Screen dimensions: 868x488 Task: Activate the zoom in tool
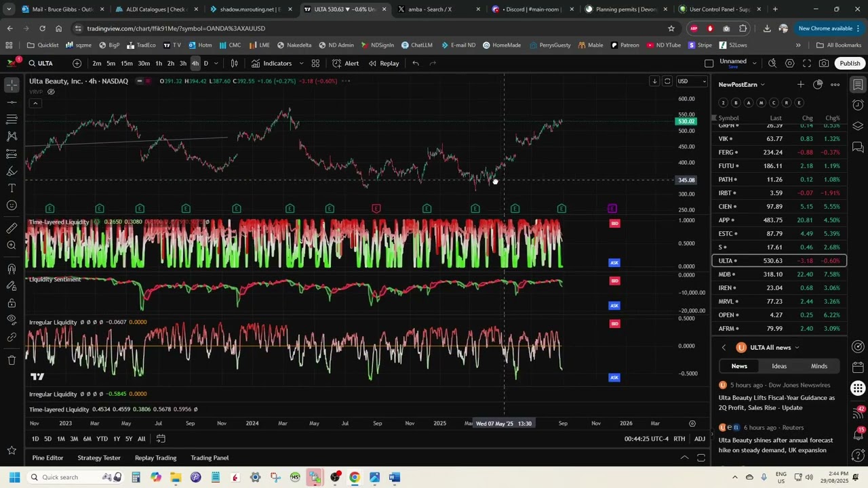click(x=12, y=245)
